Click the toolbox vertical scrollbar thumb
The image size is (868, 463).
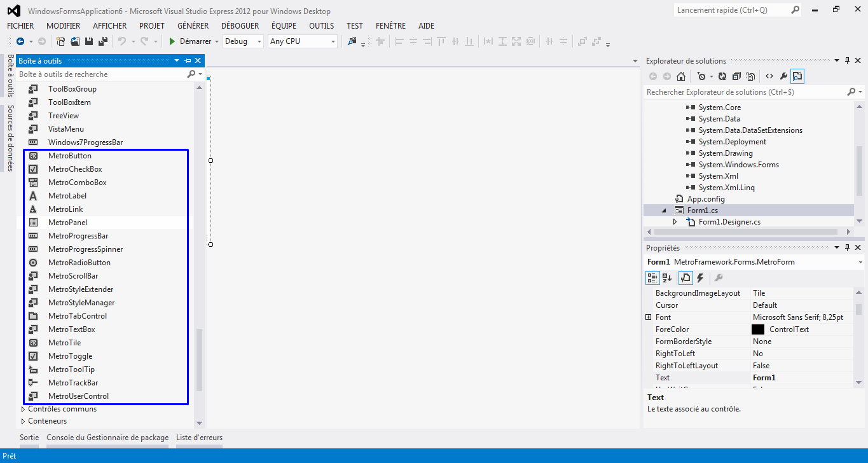[199, 359]
